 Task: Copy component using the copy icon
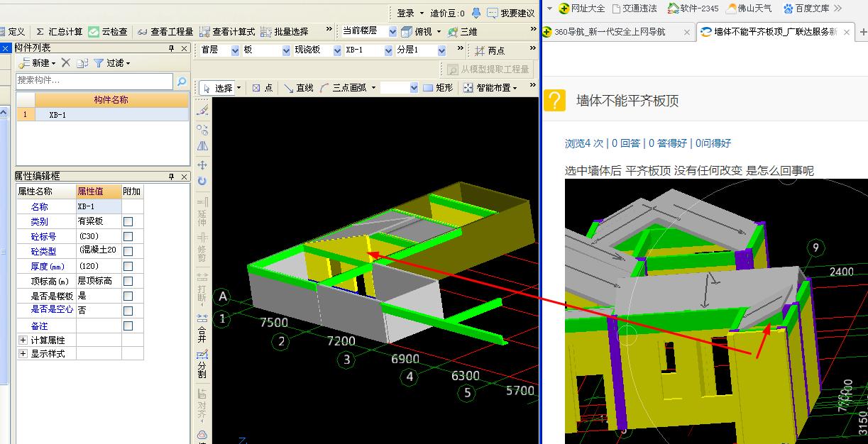pyautogui.click(x=82, y=63)
